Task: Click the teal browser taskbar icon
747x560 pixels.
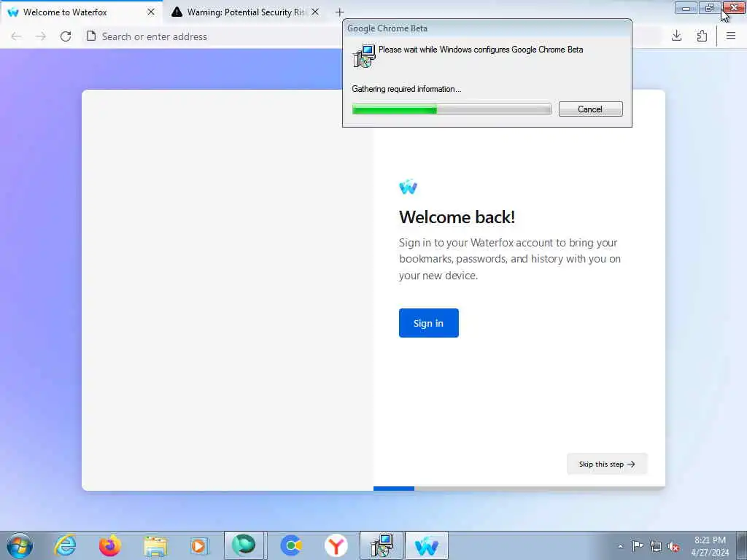Action: [x=244, y=545]
